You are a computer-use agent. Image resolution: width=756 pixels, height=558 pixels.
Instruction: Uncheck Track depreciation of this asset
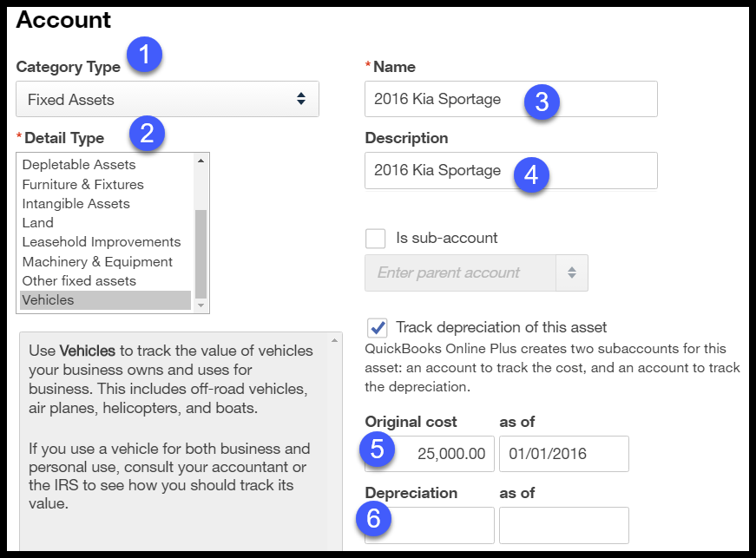[377, 328]
